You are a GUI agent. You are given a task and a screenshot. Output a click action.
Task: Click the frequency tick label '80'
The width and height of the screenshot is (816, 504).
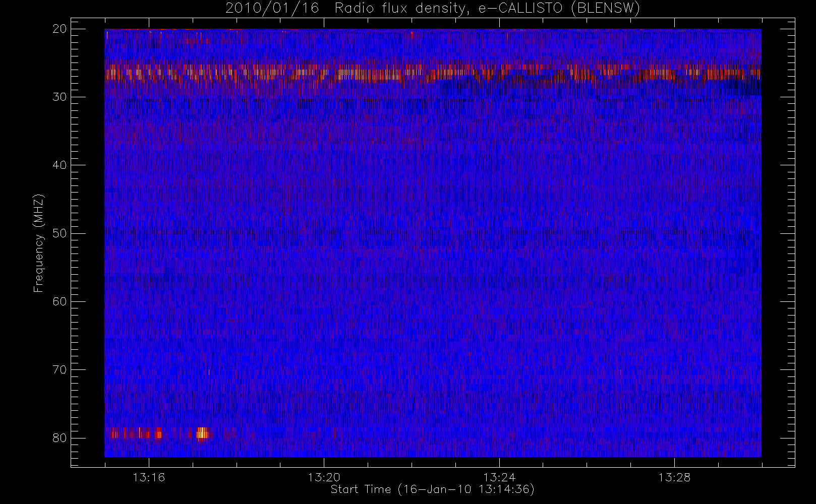[x=60, y=437]
